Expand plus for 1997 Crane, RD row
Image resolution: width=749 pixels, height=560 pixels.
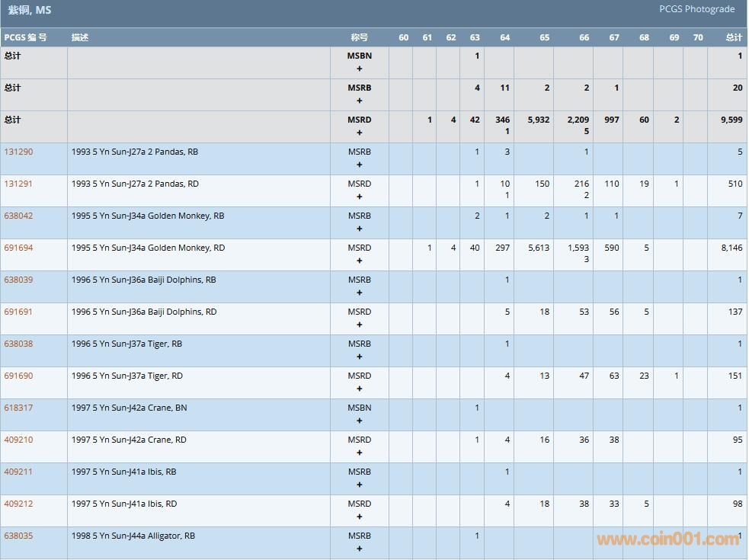click(360, 453)
